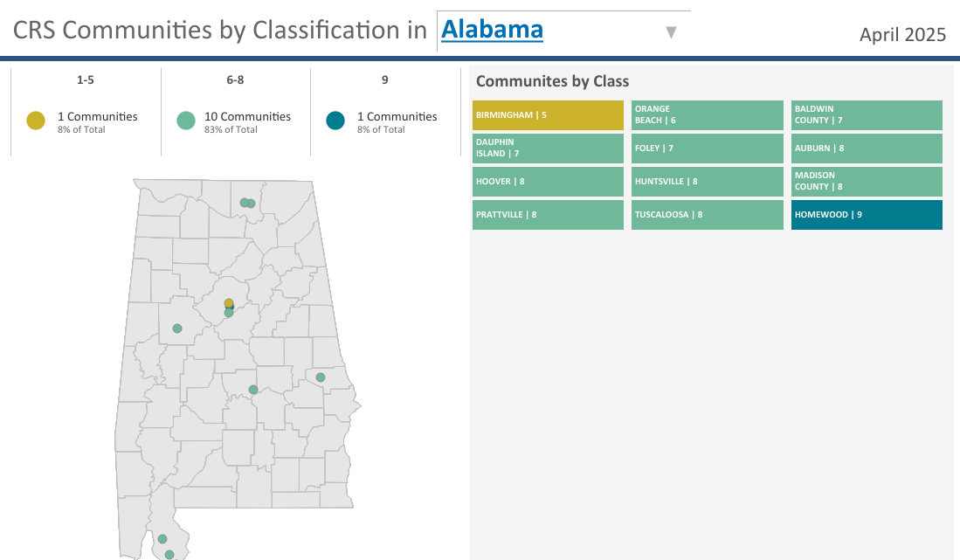Click the '6-8' class range header

click(x=235, y=80)
